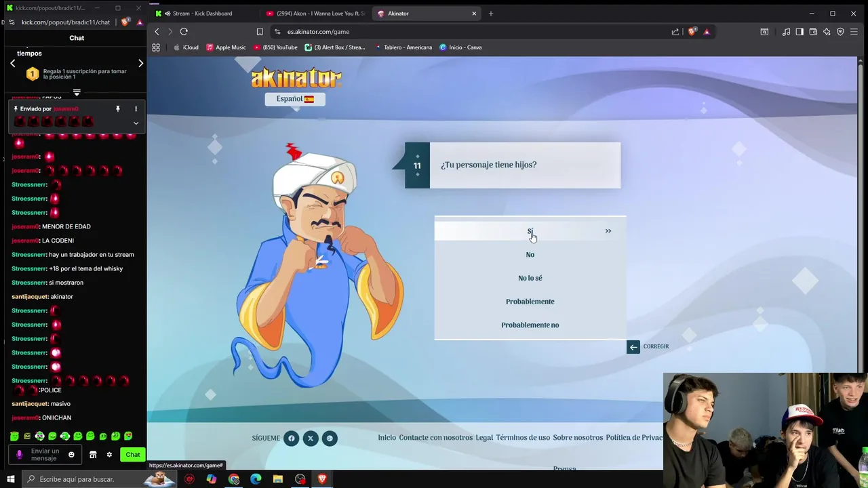Open Akinator's Facebook follow icon
Viewport: 868px width, 488px height.
click(x=291, y=439)
